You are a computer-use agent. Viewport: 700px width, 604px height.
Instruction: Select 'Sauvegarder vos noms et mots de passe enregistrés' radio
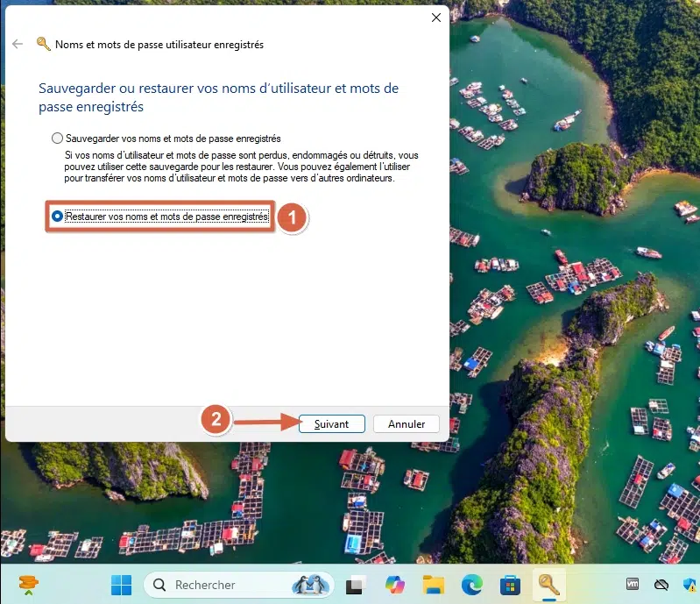[57, 139]
